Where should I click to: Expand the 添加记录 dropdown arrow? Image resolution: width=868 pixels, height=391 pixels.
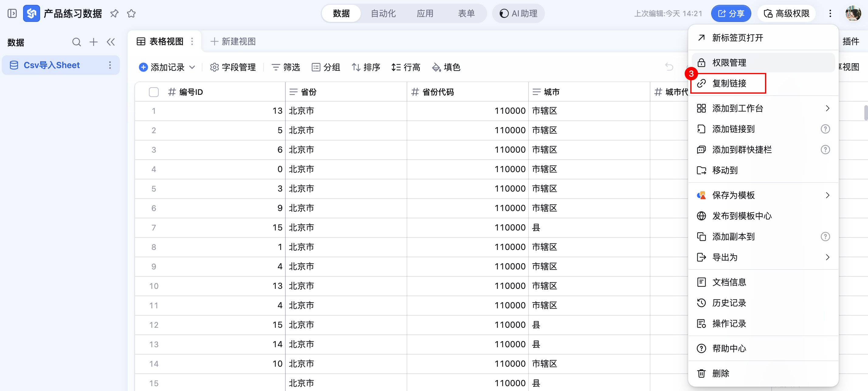click(192, 67)
